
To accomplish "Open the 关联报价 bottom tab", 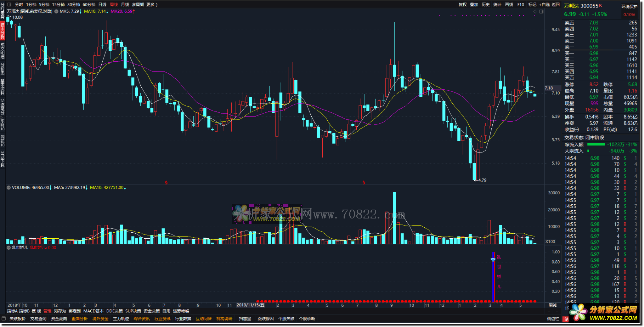I will click(18, 319).
